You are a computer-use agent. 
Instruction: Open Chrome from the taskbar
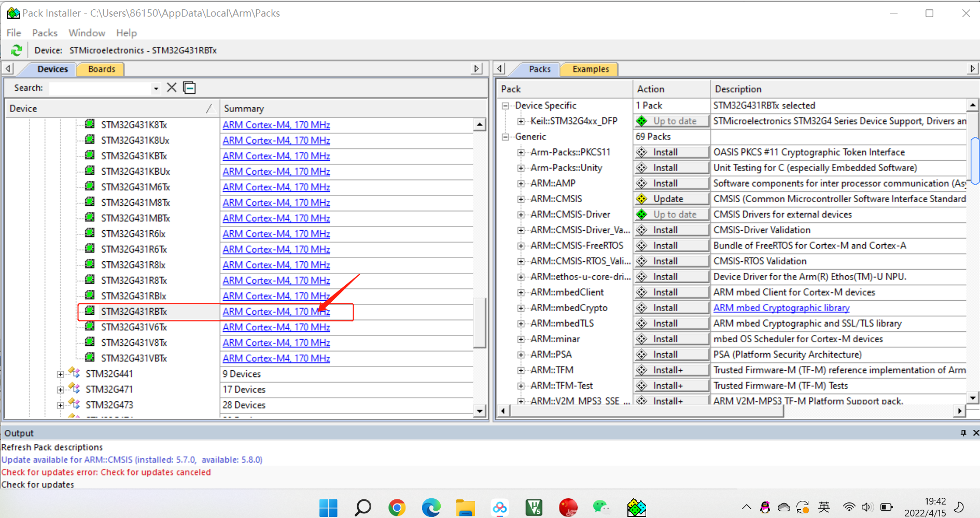coord(397,507)
